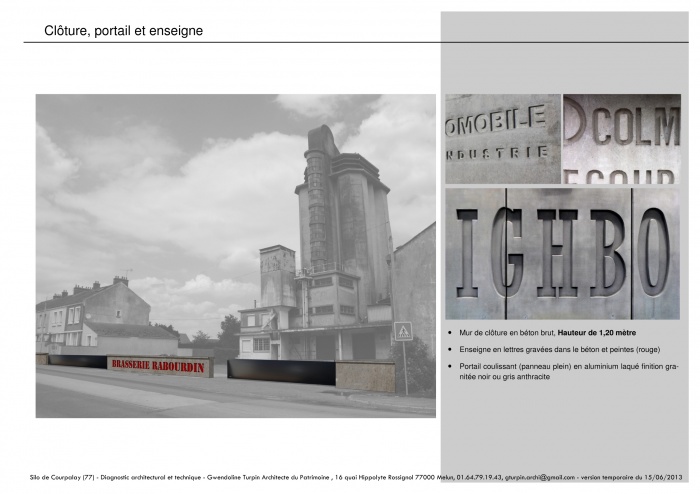Click the houses on the photo's left side
The image size is (700, 494).
(x=90, y=315)
